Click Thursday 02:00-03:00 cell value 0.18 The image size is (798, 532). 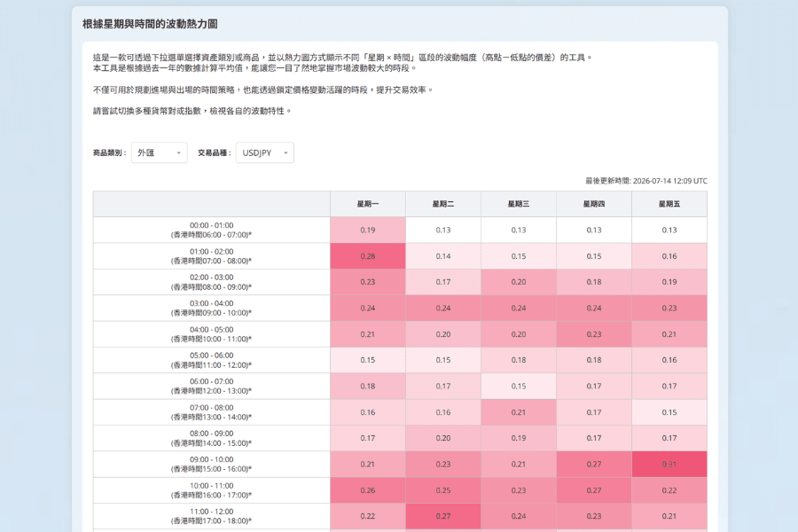[x=594, y=282]
